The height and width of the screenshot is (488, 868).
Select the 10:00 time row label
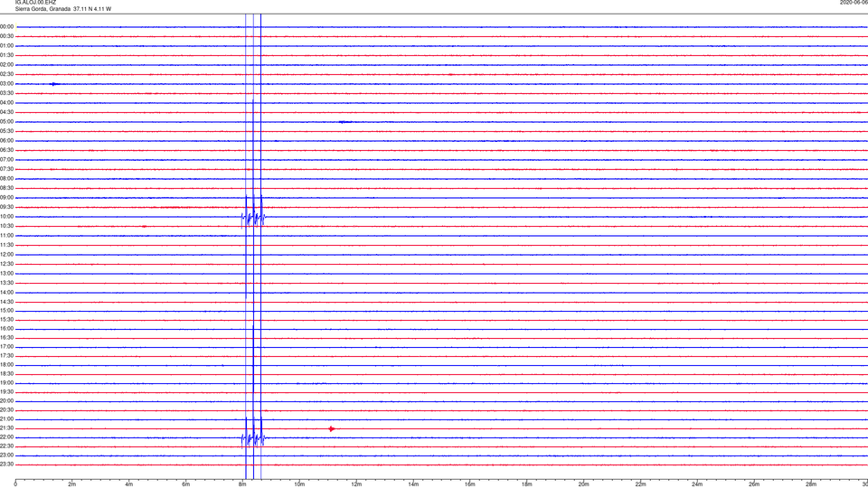coord(6,216)
